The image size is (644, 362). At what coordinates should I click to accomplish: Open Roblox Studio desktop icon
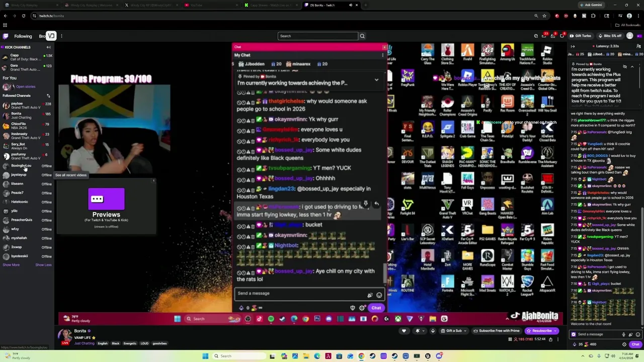(547, 54)
